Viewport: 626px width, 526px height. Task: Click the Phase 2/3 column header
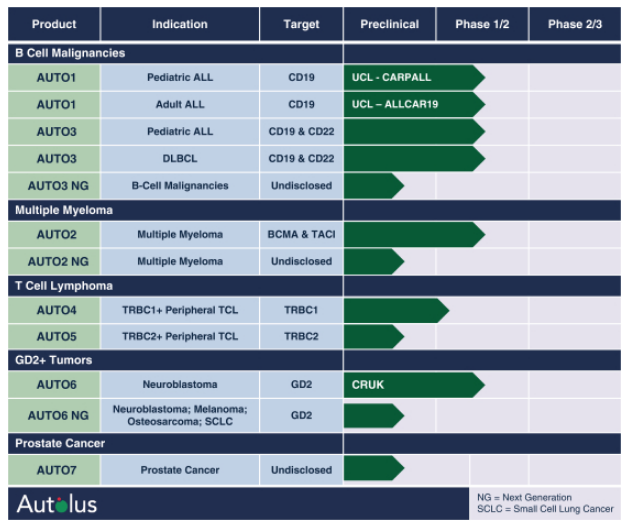(575, 24)
